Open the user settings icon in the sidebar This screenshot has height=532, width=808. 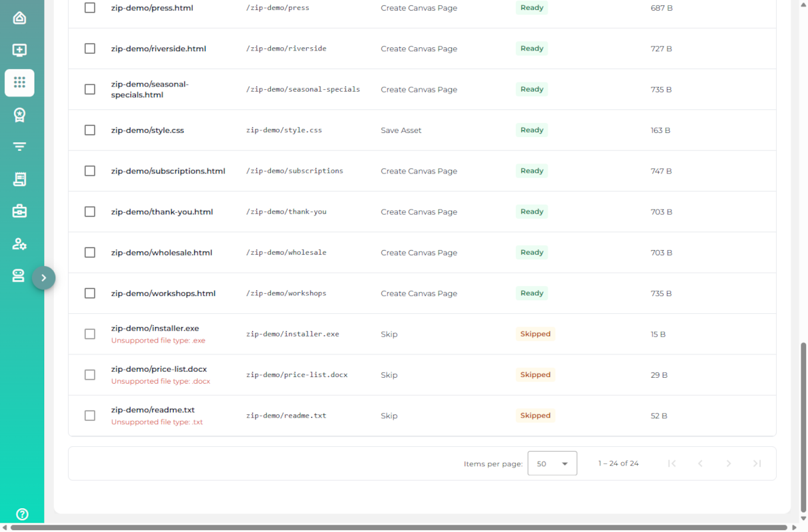pos(19,243)
